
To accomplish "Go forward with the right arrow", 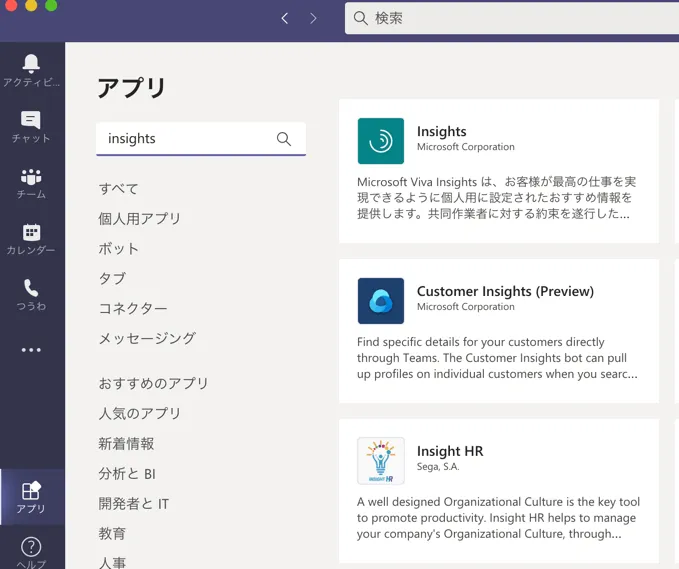I will (313, 18).
